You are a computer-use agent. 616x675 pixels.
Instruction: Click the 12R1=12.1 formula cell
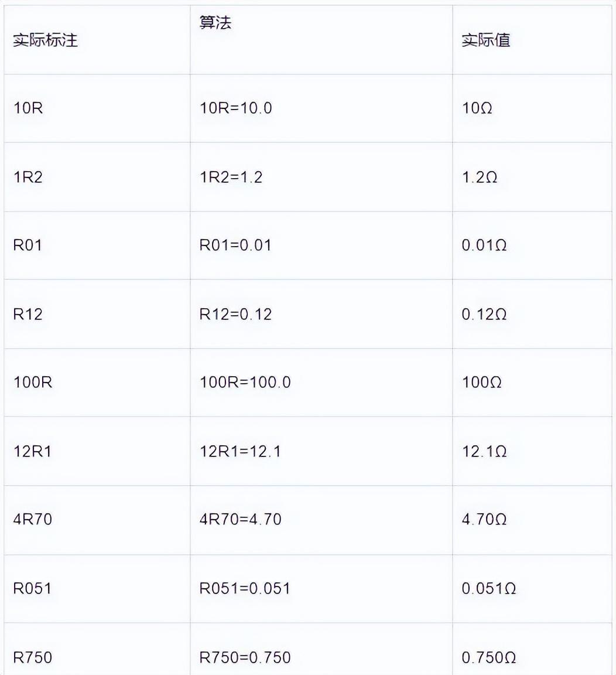pyautogui.click(x=240, y=451)
